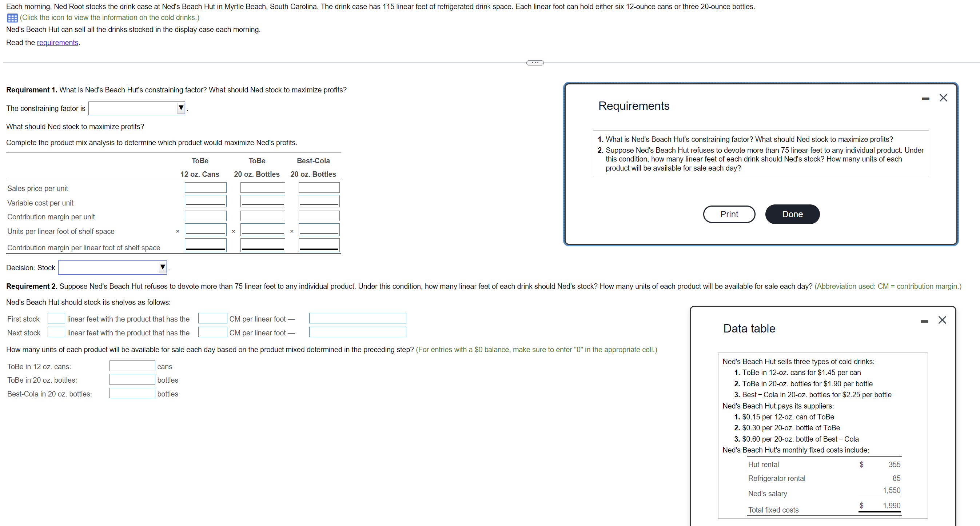Viewport: 980px width, 526px height.
Task: Minimize the Requirements dialog
Action: click(925, 99)
